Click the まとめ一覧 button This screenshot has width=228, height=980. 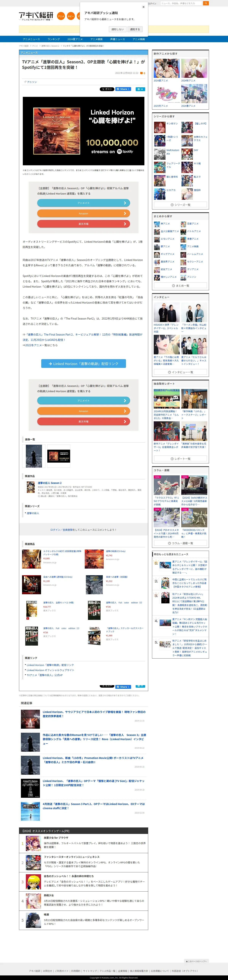click(x=180, y=286)
